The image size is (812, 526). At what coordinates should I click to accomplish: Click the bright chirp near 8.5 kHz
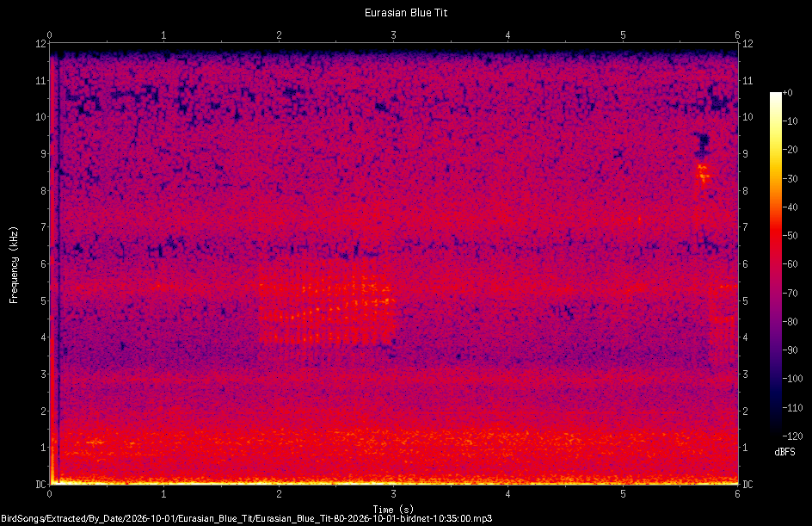click(x=703, y=174)
